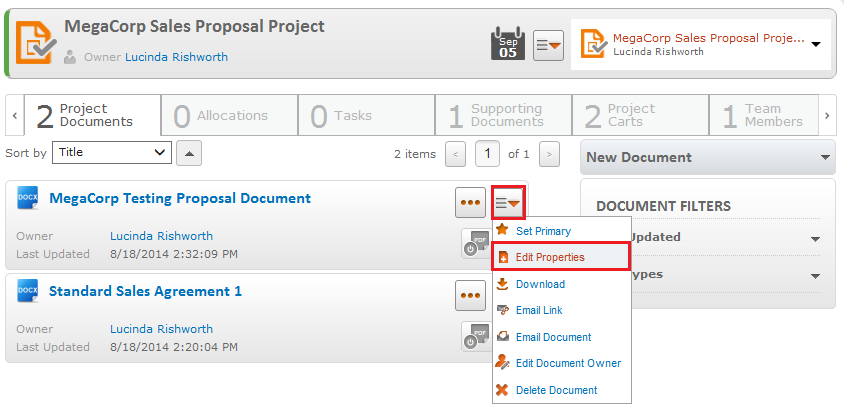Click Last Updated time 8/18/2014 2:20:04 PM
The image size is (844, 408).
(174, 347)
